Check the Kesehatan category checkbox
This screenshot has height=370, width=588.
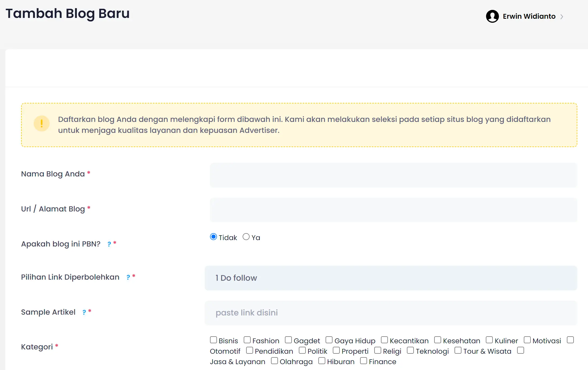click(438, 340)
